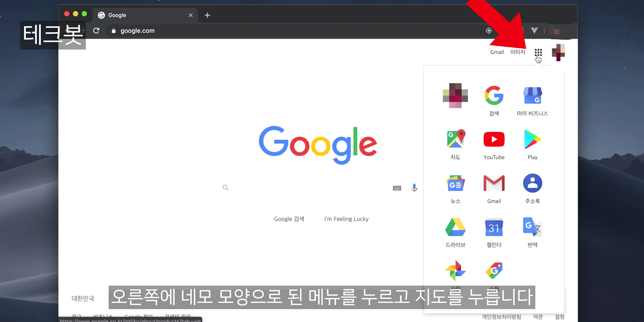Open the 이미지 link in header
The width and height of the screenshot is (644, 322).
pyautogui.click(x=518, y=52)
